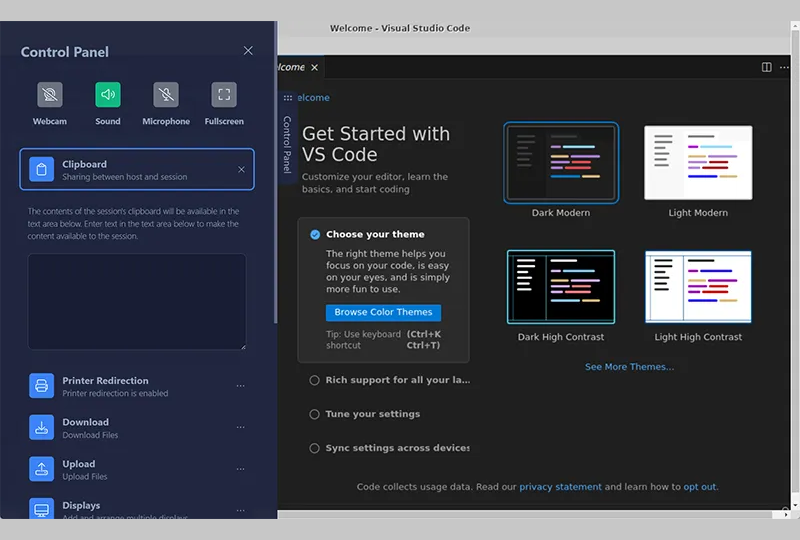Go back via the Welcome breadcrumb link
This screenshot has width=800, height=540.
[x=313, y=97]
